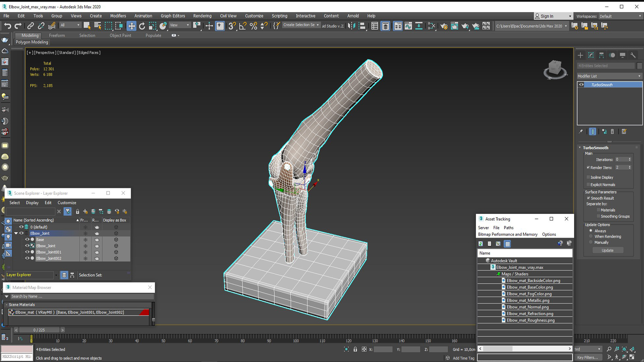The height and width of the screenshot is (362, 644).
Task: Select the Select and Link tool
Action: 31,26
